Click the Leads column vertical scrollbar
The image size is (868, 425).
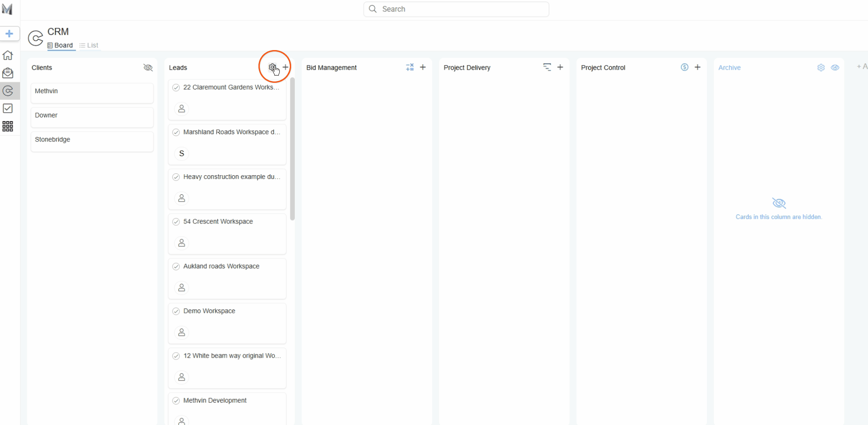tap(292, 149)
